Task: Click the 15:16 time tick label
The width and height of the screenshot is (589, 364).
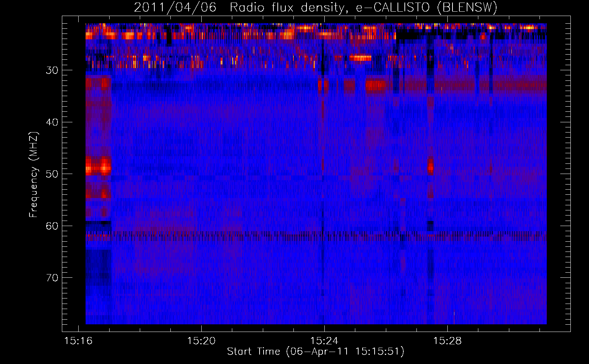Action: 78,341
